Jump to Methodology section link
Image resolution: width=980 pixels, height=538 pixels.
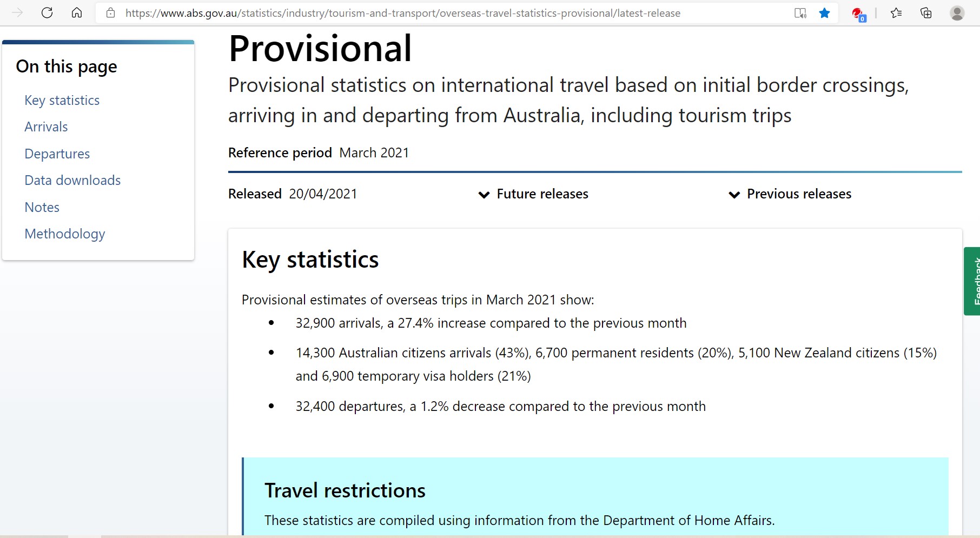pos(65,234)
